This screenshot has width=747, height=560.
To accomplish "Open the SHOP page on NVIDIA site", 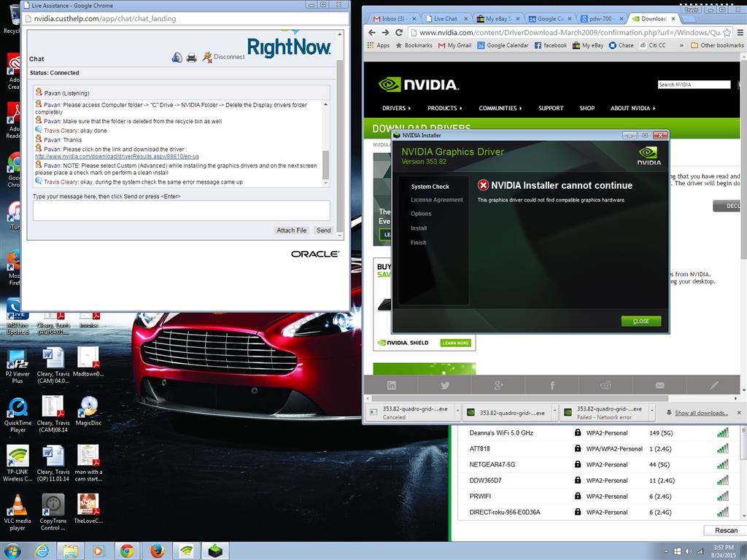I will [x=587, y=108].
